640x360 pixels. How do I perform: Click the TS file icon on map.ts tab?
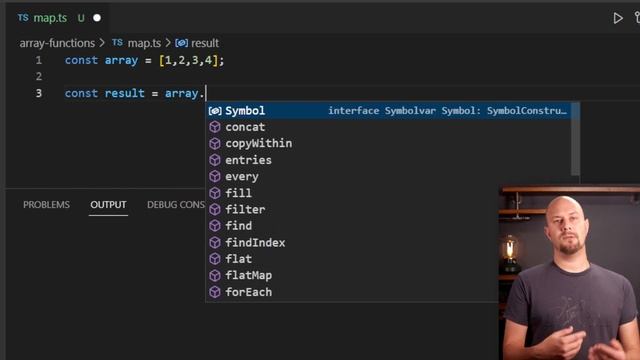point(23,18)
